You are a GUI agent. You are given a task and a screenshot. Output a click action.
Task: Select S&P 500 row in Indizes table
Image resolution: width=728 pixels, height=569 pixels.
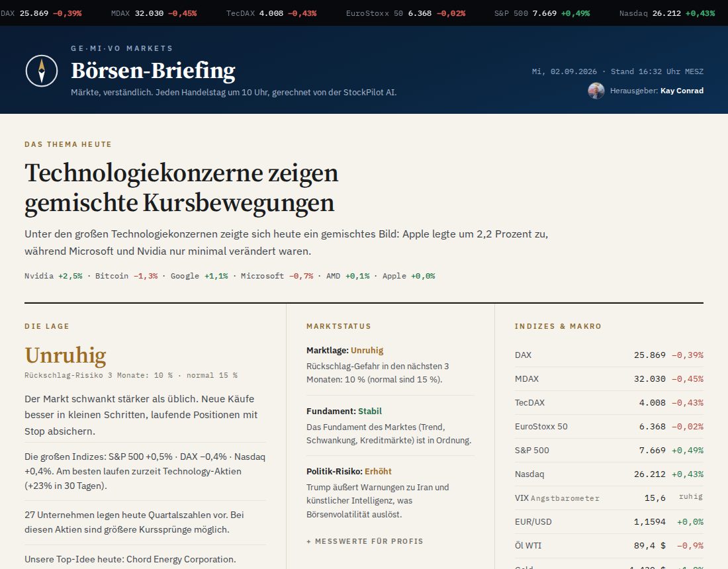609,450
